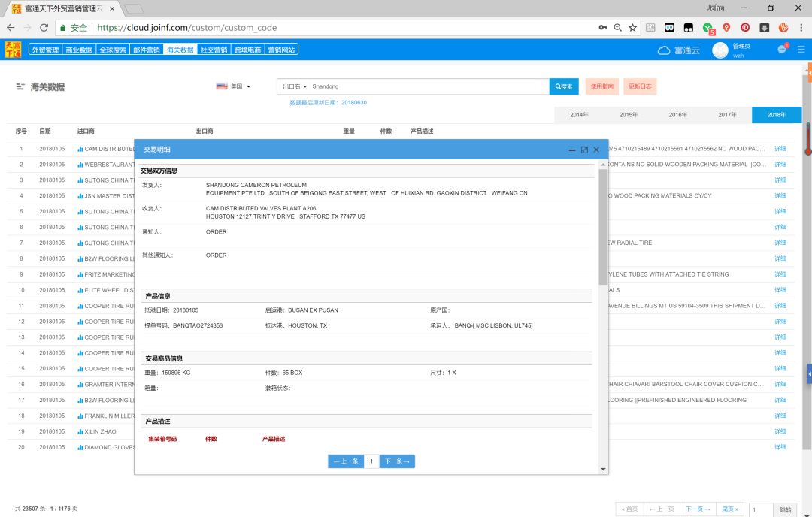This screenshot has height=517, width=812.
Task: Click the Pinterest extension icon
Action: 745,28
